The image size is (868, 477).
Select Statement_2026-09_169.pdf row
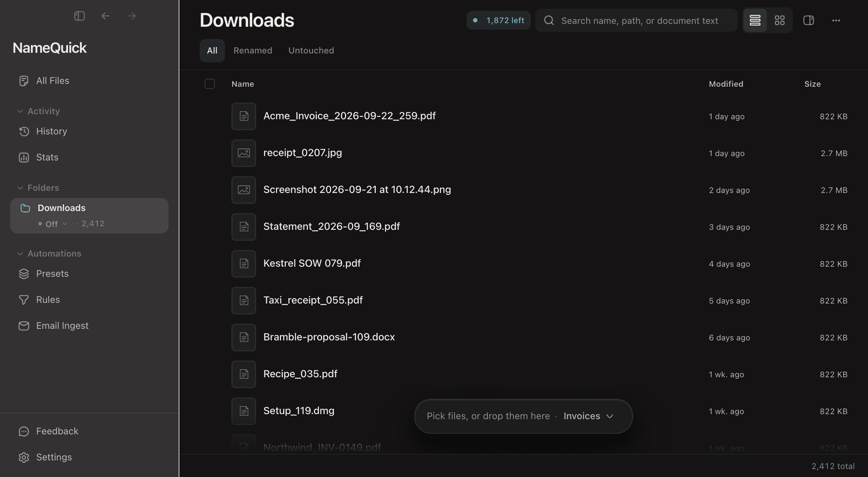[x=524, y=227]
